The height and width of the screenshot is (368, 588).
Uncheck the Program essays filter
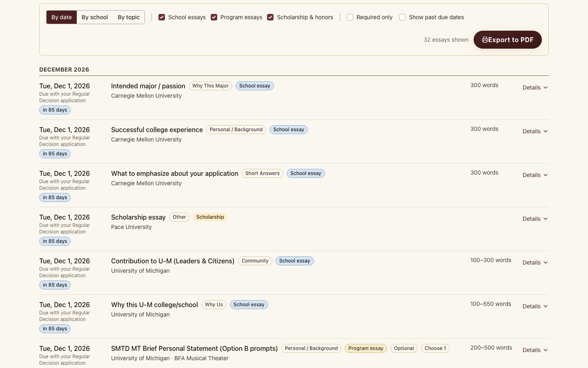214,17
